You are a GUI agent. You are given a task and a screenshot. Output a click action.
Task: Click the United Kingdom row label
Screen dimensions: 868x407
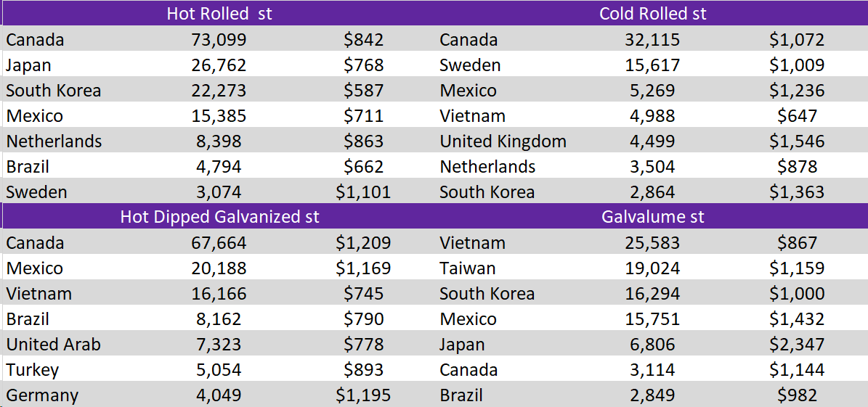click(503, 141)
